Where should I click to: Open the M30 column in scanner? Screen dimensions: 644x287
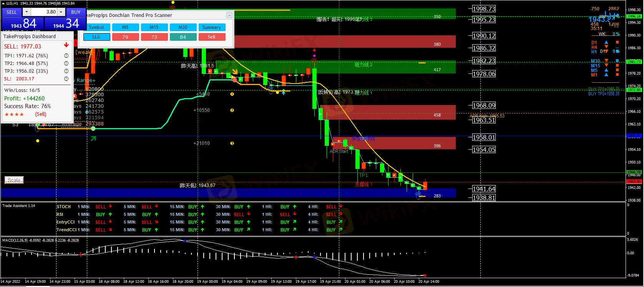click(183, 27)
